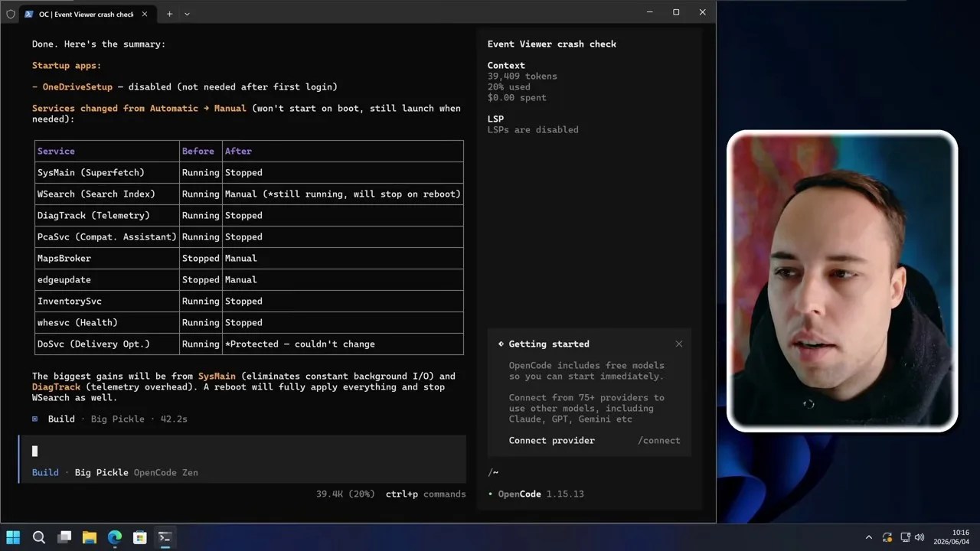Open the volume tray icon
Viewport: 980px width, 551px height.
pos(920,537)
